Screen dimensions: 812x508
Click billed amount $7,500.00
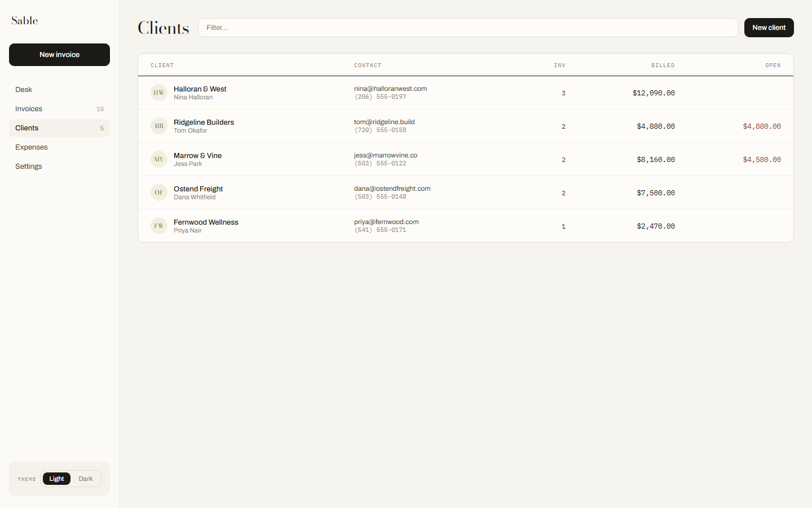tap(656, 193)
